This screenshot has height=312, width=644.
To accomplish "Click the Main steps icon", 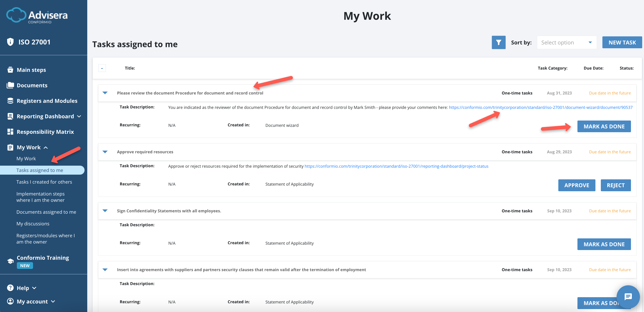I will tap(10, 69).
